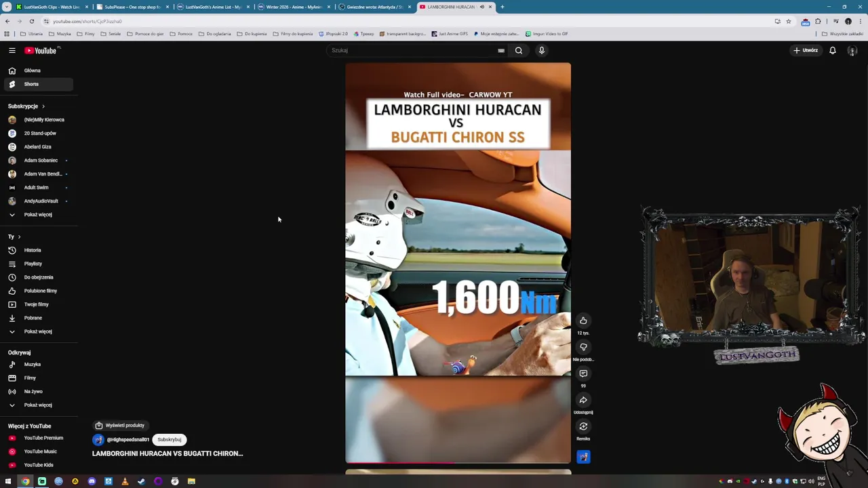Bookmark this page with star icon
868x488 pixels.
[788, 21]
